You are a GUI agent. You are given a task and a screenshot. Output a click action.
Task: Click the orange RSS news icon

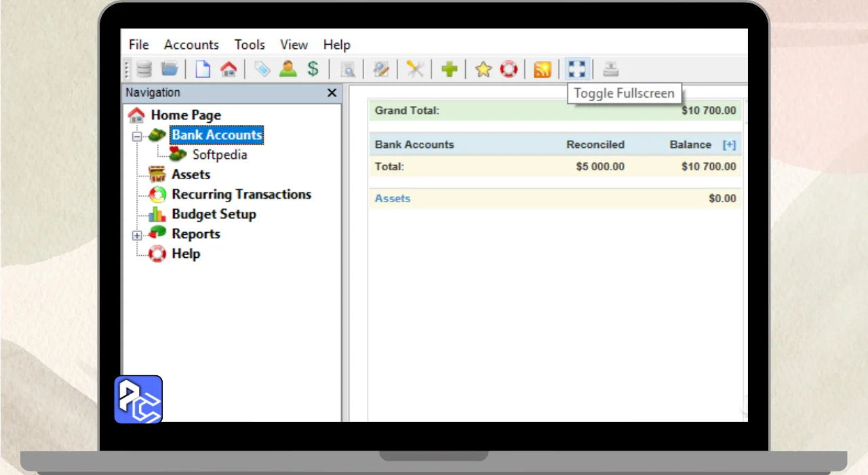pyautogui.click(x=542, y=69)
